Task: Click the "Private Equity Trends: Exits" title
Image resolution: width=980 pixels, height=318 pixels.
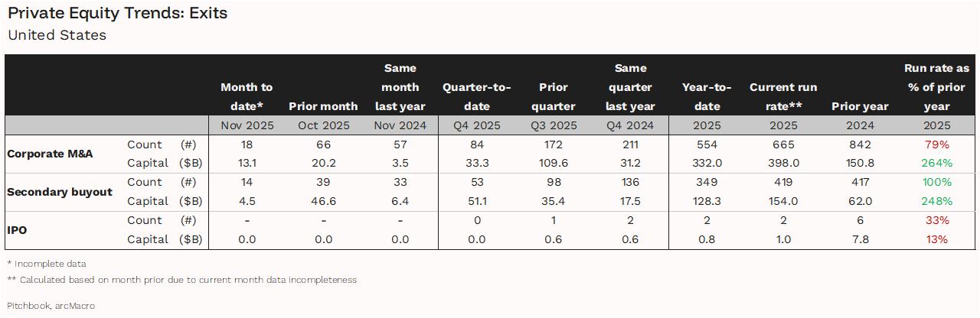Action: [x=117, y=13]
